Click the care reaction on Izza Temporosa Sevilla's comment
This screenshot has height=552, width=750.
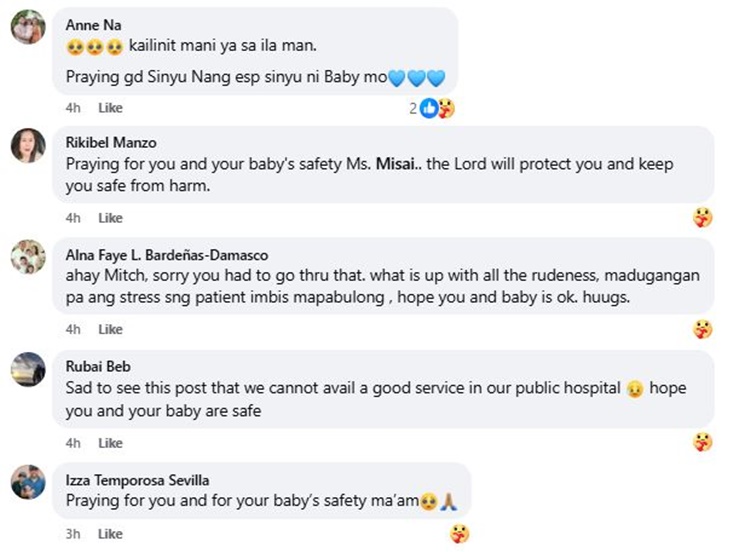tap(459, 534)
